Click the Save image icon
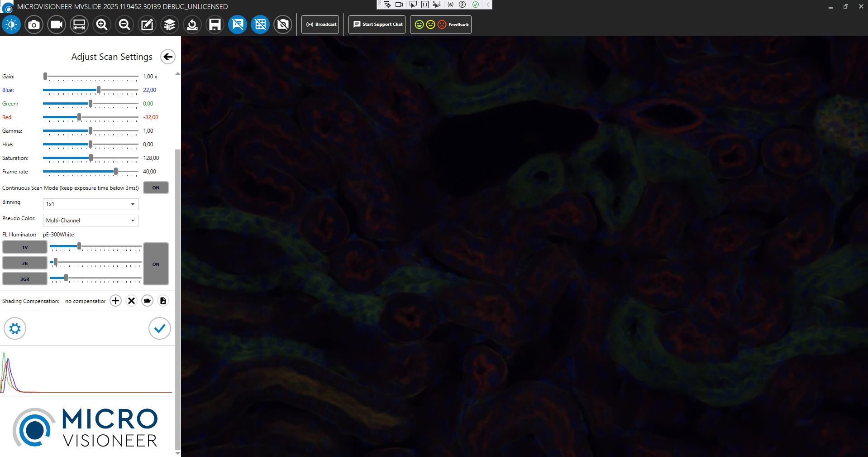 (x=215, y=24)
